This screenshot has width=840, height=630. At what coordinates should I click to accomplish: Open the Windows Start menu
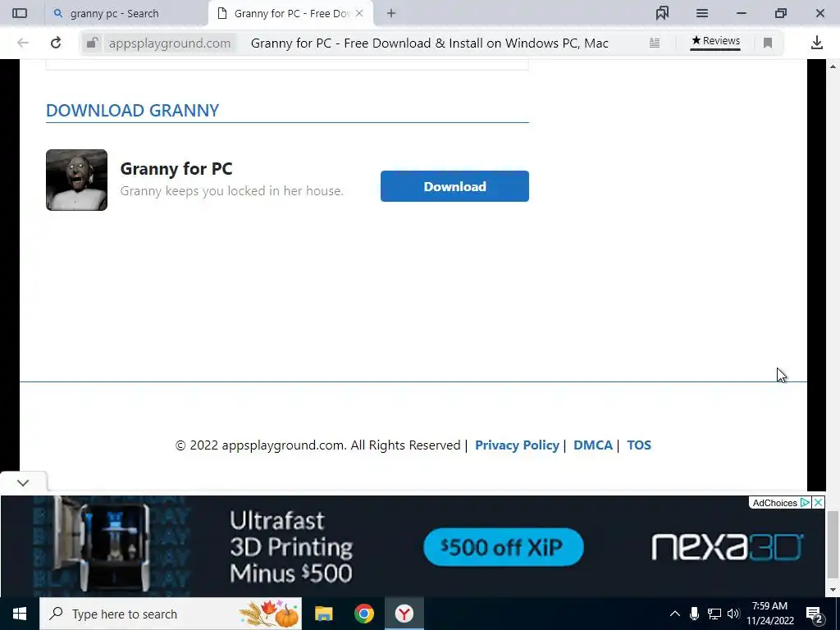click(x=20, y=614)
